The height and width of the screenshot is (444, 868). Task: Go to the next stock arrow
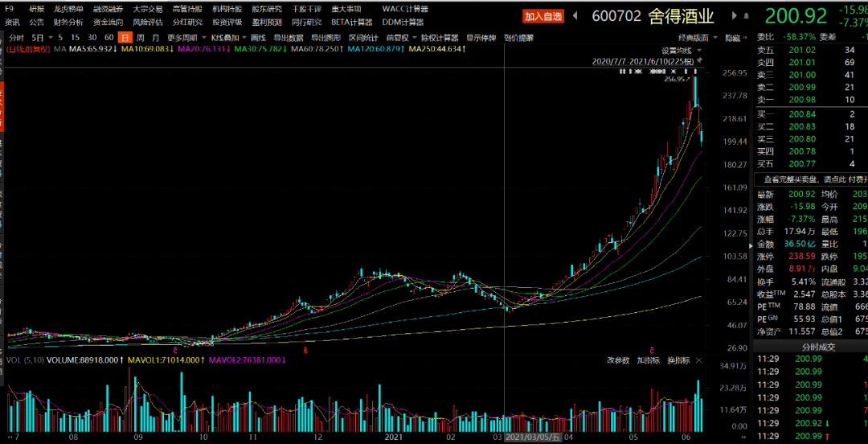(735, 16)
